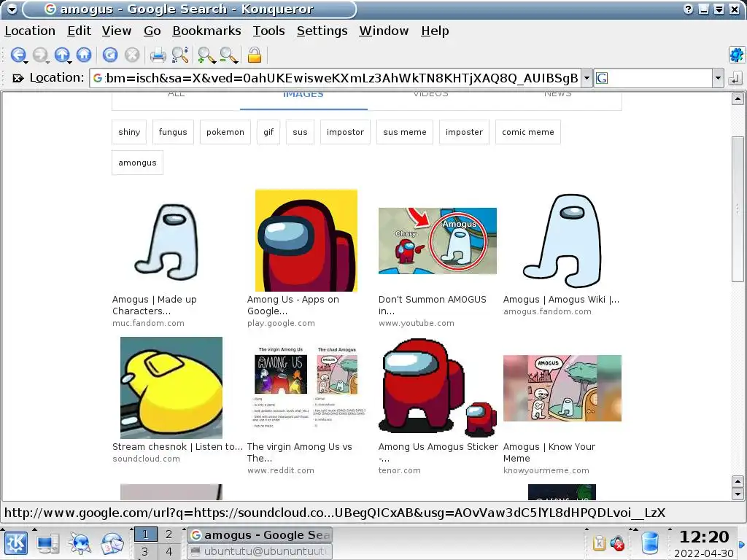Screen dimensions: 747x560
Task: Switch to virtual desktop 2
Action: [169, 534]
